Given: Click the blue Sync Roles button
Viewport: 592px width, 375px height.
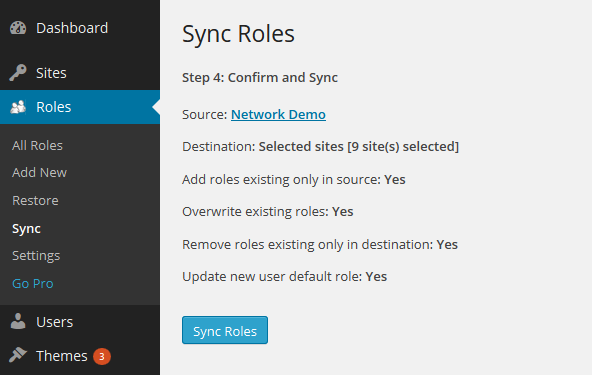Looking at the screenshot, I should click(x=225, y=330).
